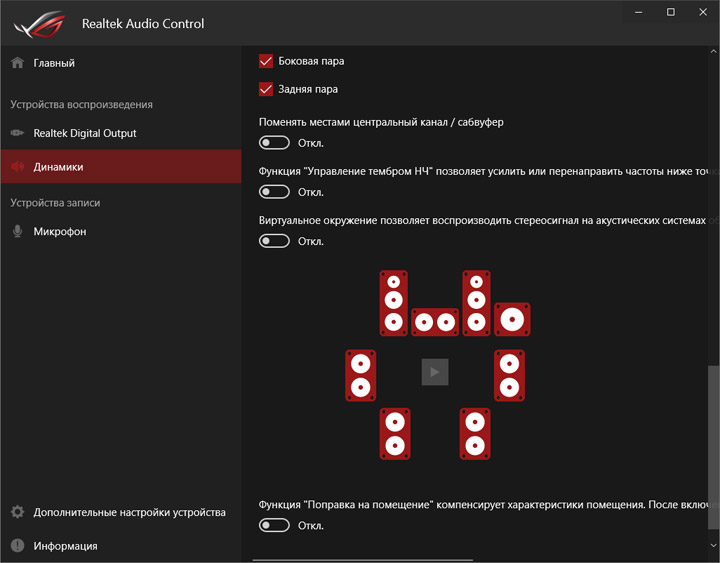Click the side left speaker icon
The height and width of the screenshot is (563, 720).
[360, 375]
